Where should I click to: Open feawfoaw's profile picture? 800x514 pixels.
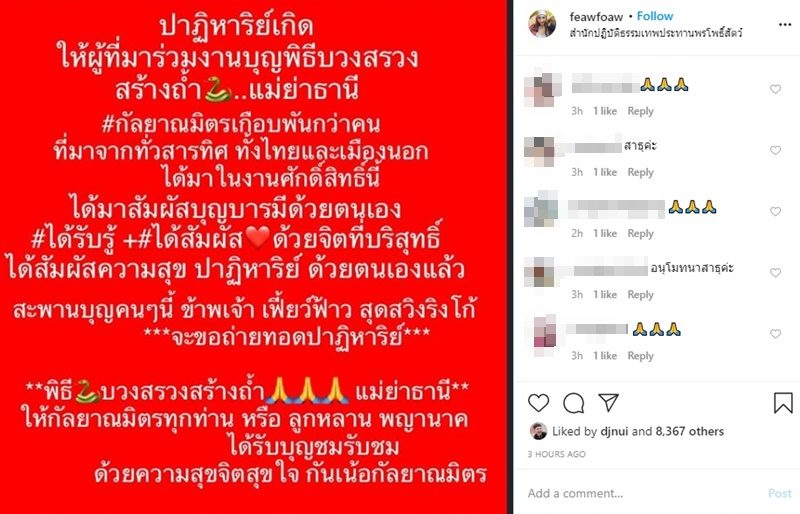pos(541,24)
